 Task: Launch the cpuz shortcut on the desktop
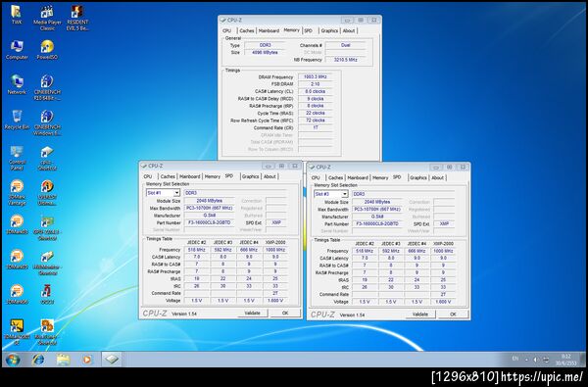coord(47,158)
